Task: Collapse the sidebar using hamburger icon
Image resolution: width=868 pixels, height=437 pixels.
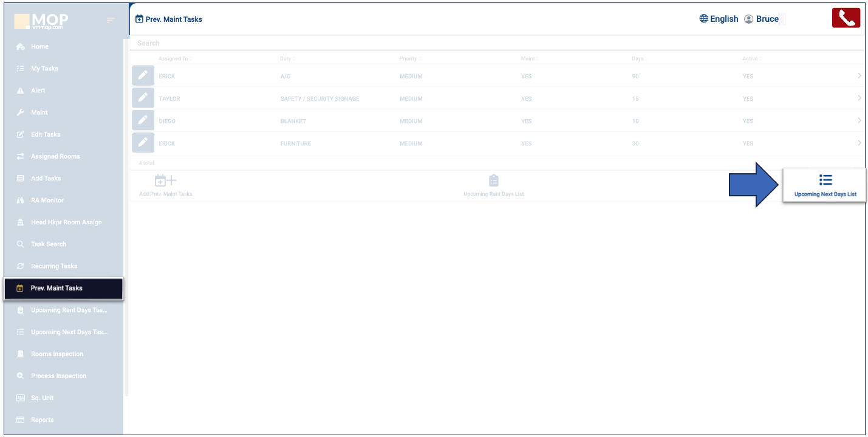Action: click(111, 21)
